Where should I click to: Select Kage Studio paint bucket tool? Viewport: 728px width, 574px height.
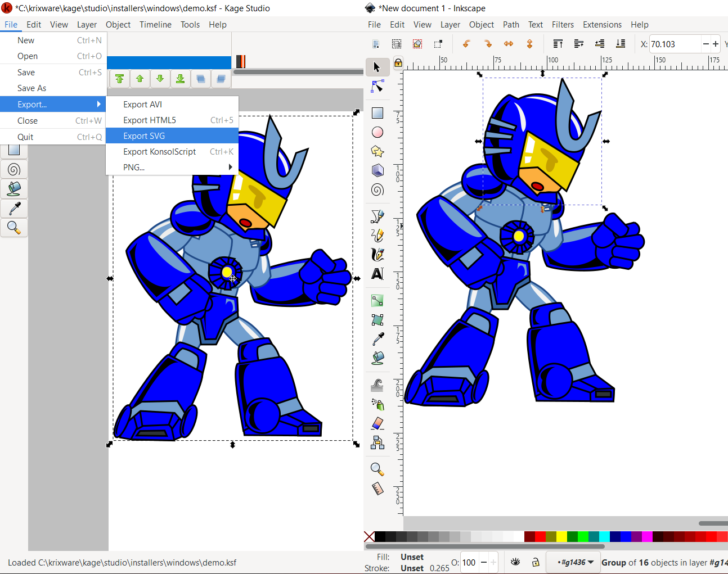[14, 189]
